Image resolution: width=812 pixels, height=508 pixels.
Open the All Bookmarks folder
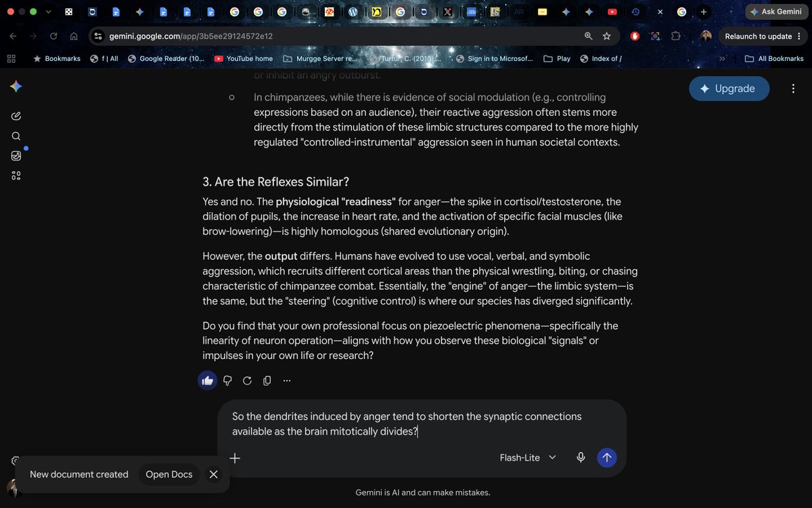[774, 59]
